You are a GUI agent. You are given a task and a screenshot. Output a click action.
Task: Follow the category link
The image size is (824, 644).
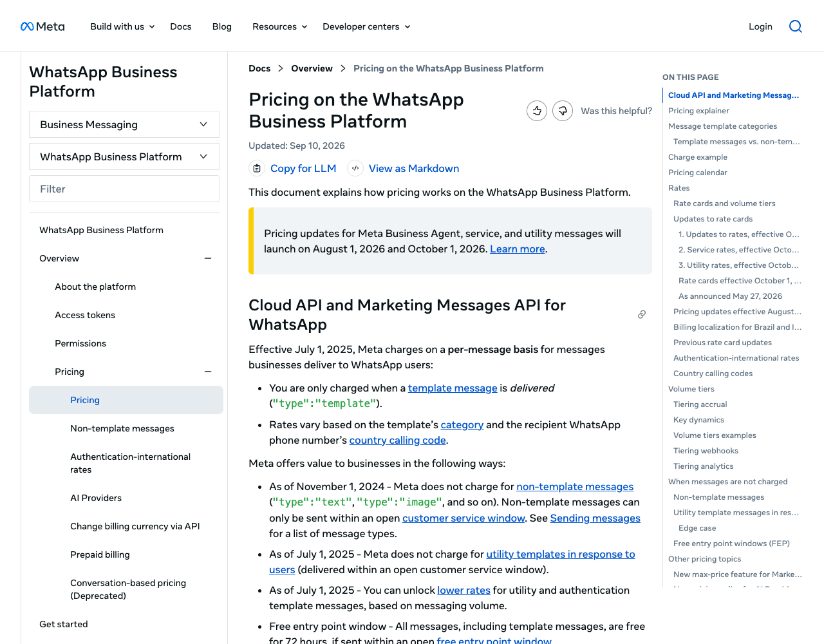462,425
